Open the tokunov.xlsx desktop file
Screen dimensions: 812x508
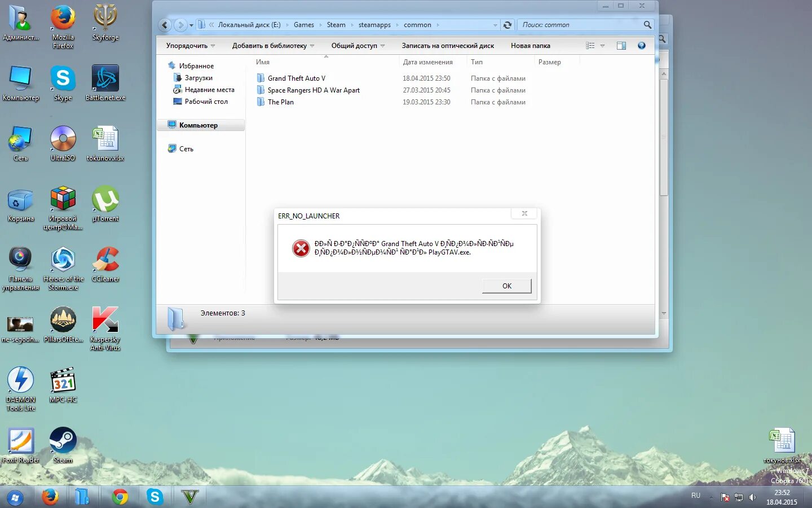pyautogui.click(x=105, y=143)
